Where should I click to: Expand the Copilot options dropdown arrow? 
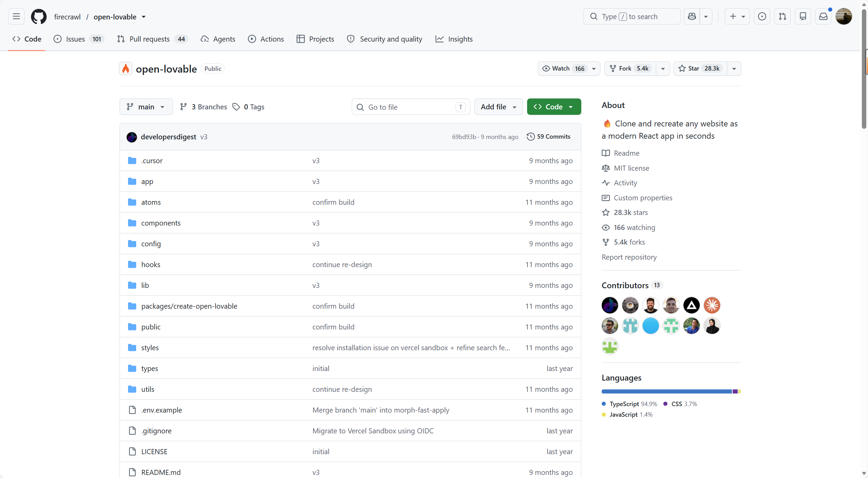pos(706,16)
